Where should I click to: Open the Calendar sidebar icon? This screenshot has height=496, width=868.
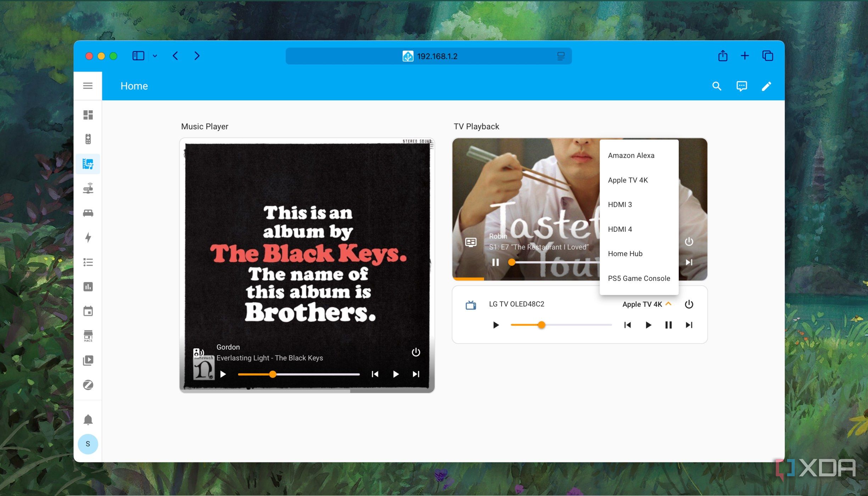(88, 311)
